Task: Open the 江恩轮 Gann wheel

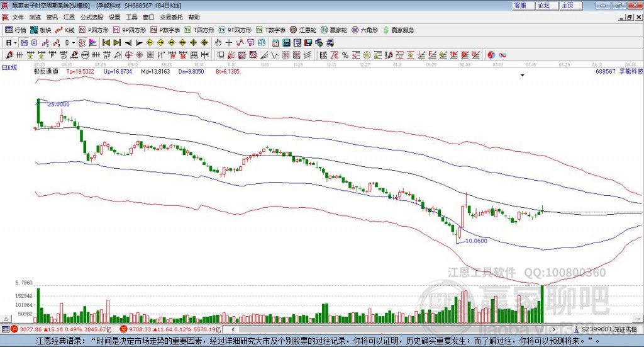Action: pos(303,30)
